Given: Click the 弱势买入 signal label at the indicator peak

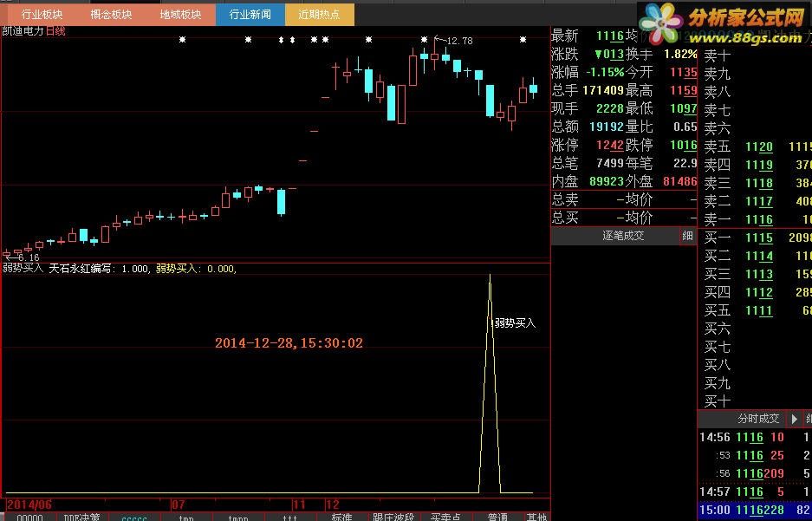Looking at the screenshot, I should [x=514, y=323].
